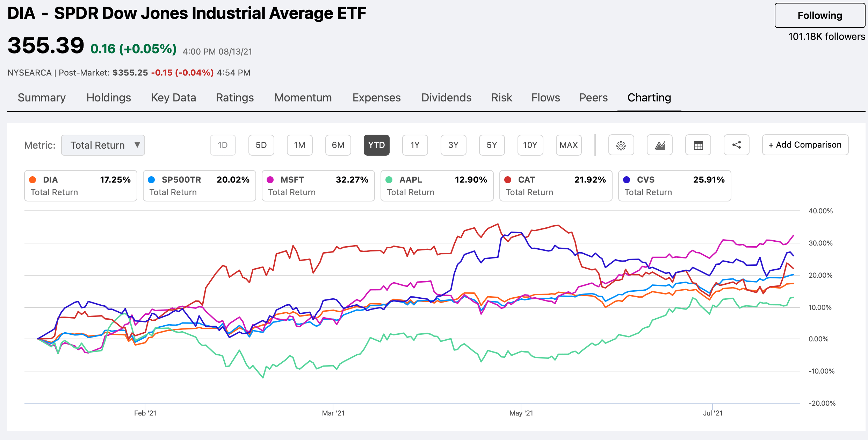The width and height of the screenshot is (868, 440).
Task: Expand the Total Return metric arrow
Action: pyautogui.click(x=137, y=145)
